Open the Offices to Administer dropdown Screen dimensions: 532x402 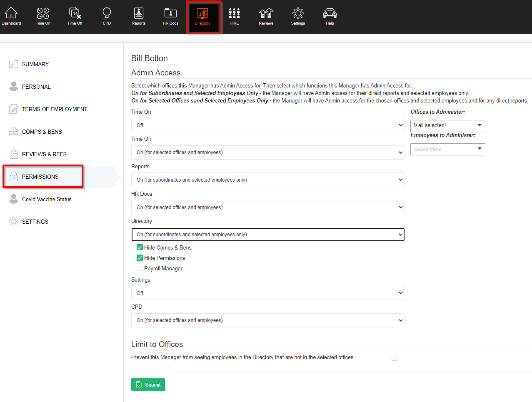[x=447, y=125]
